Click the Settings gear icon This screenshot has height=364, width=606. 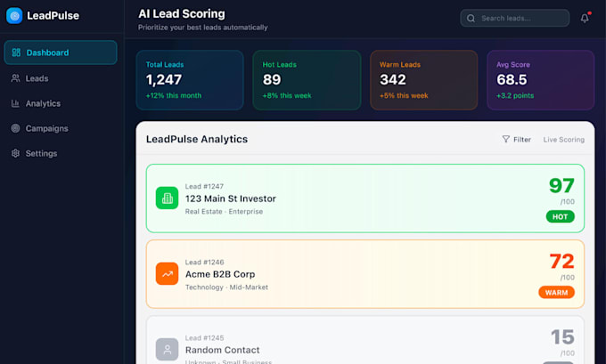pos(15,153)
